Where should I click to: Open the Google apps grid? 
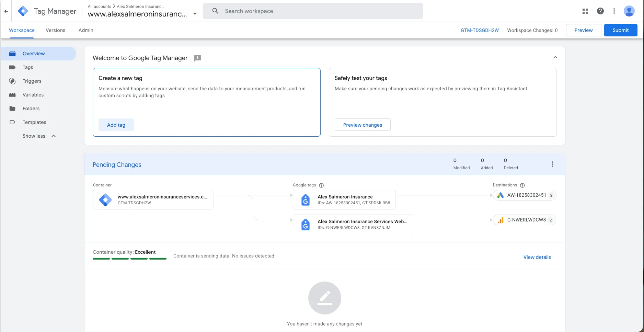[585, 11]
